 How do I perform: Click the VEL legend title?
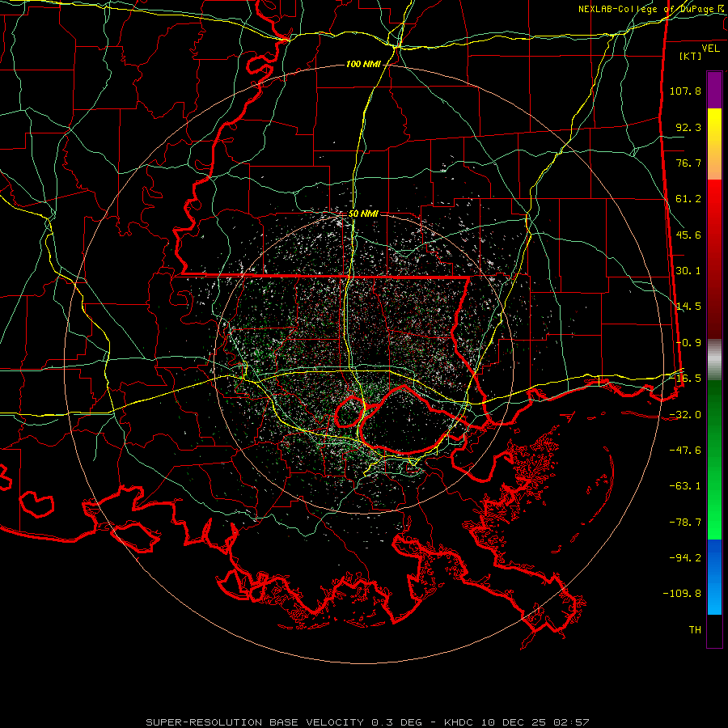point(710,49)
